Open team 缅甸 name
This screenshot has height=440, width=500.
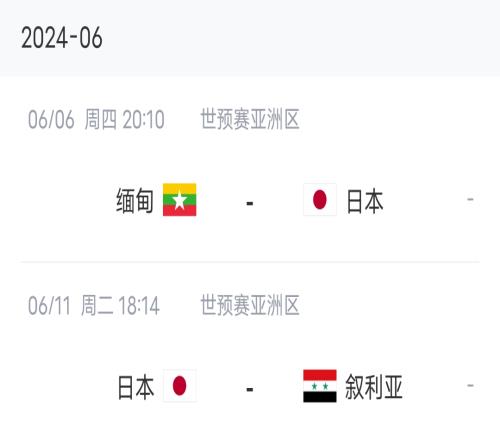pyautogui.click(x=135, y=200)
